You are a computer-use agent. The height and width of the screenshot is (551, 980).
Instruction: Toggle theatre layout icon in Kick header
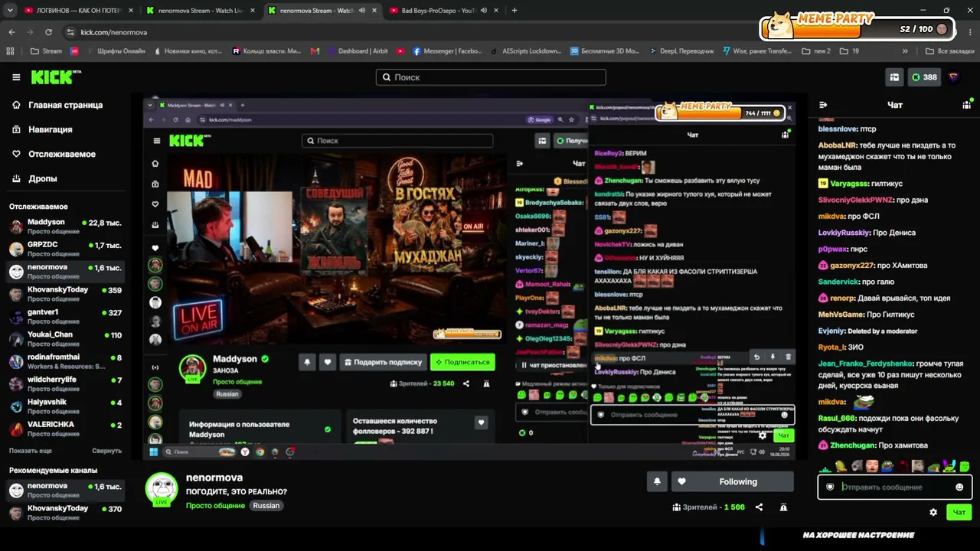[x=893, y=77]
